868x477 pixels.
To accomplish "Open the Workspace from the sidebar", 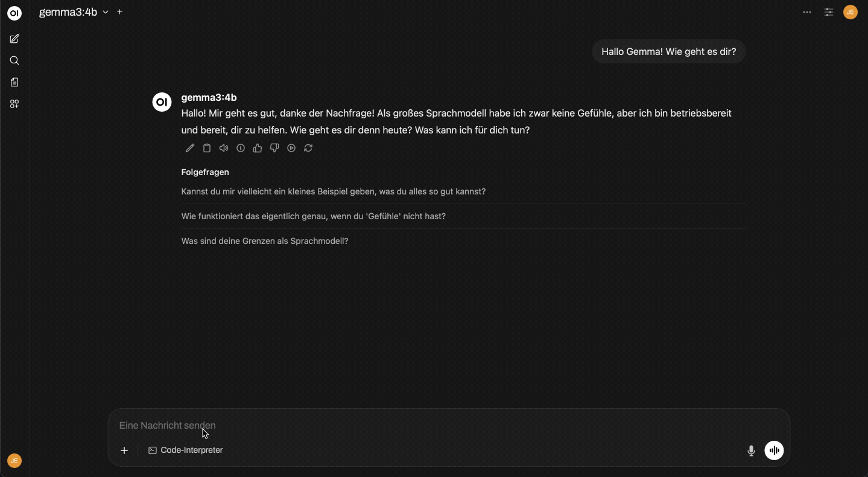I will 14,104.
